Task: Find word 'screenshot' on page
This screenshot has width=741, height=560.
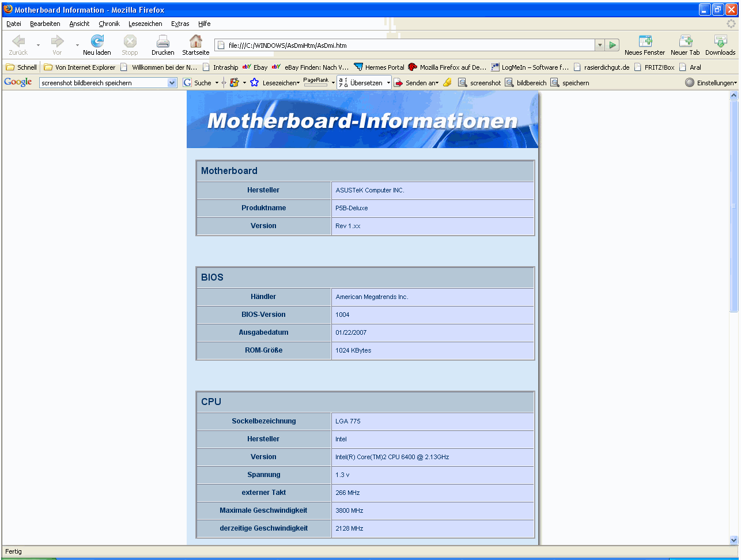Action: [479, 83]
